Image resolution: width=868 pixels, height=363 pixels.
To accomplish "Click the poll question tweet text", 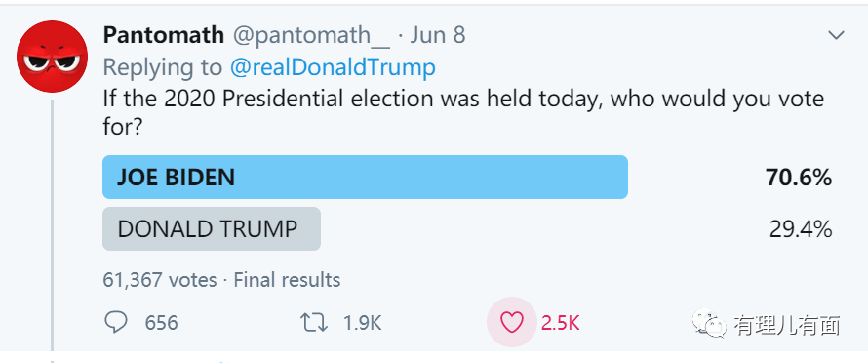I will pyautogui.click(x=463, y=112).
